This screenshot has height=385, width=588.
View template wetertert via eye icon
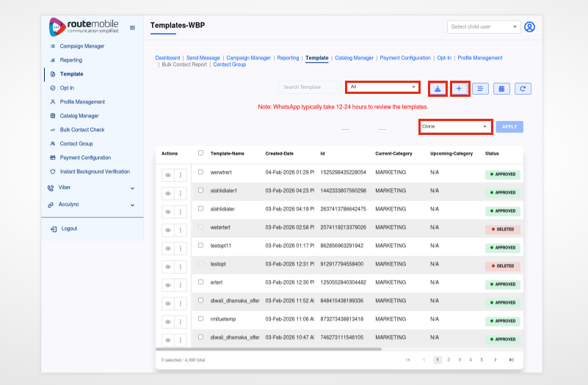point(168,230)
